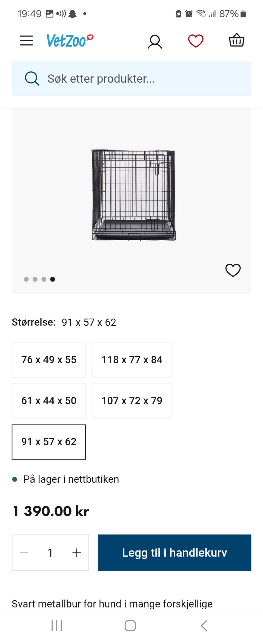This screenshot has height=644, width=263.
Task: Increase quantity with plus button
Action: [x=77, y=553]
